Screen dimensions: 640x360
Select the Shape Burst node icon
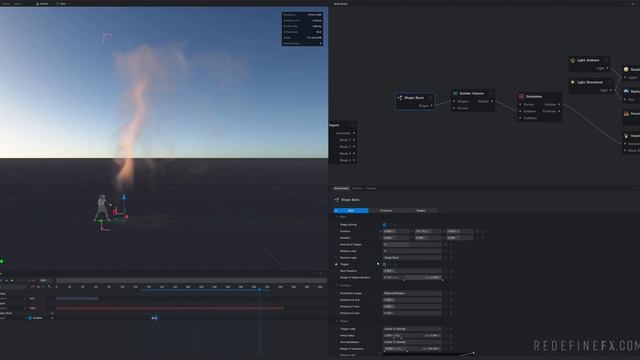400,98
